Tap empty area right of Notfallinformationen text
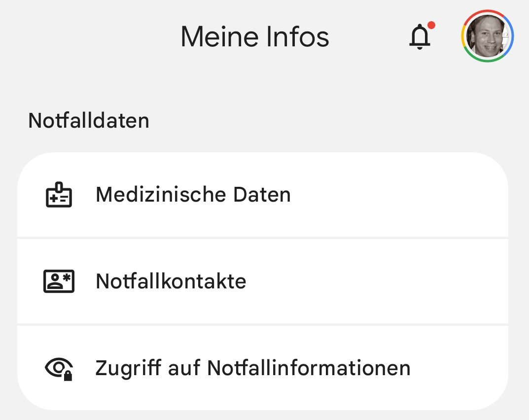The image size is (529, 420). [459, 368]
